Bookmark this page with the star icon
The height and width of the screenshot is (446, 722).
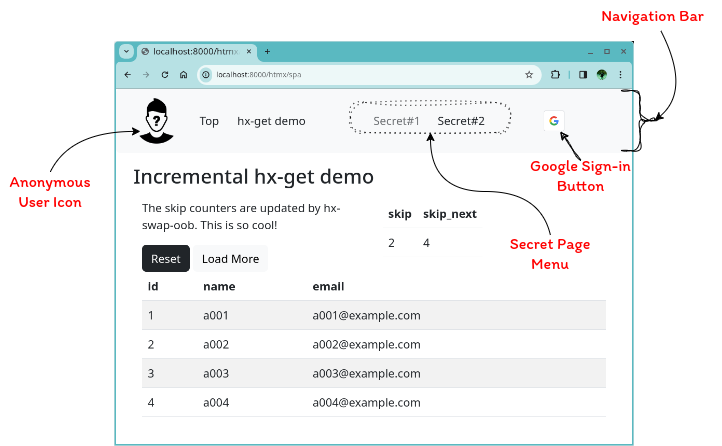(x=529, y=74)
